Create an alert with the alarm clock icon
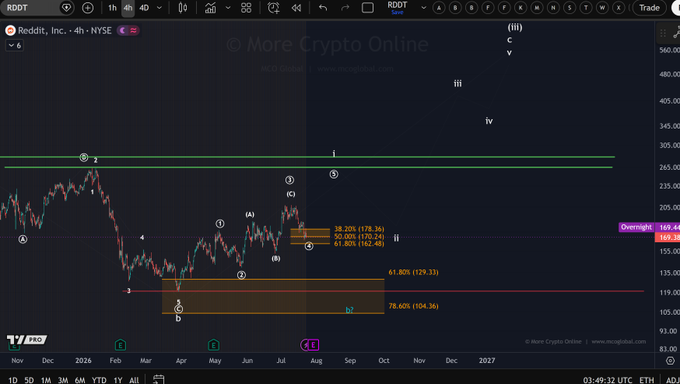Viewport: 680px width, 384px height. pyautogui.click(x=273, y=8)
